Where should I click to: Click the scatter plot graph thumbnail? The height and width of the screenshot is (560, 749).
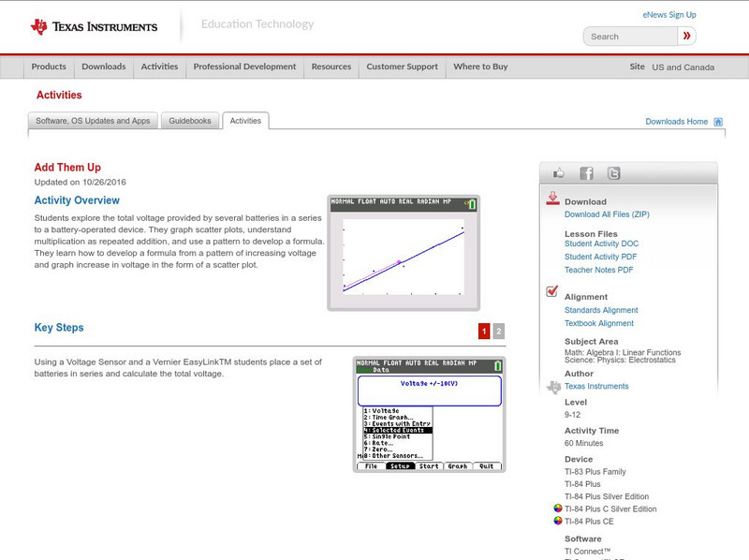[x=404, y=253]
